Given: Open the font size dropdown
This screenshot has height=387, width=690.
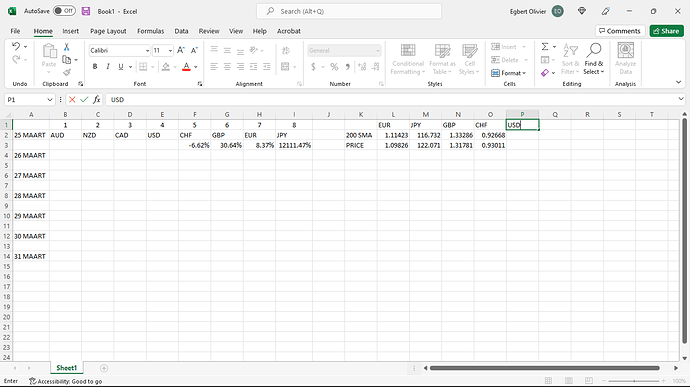Looking at the screenshot, I should point(170,51).
